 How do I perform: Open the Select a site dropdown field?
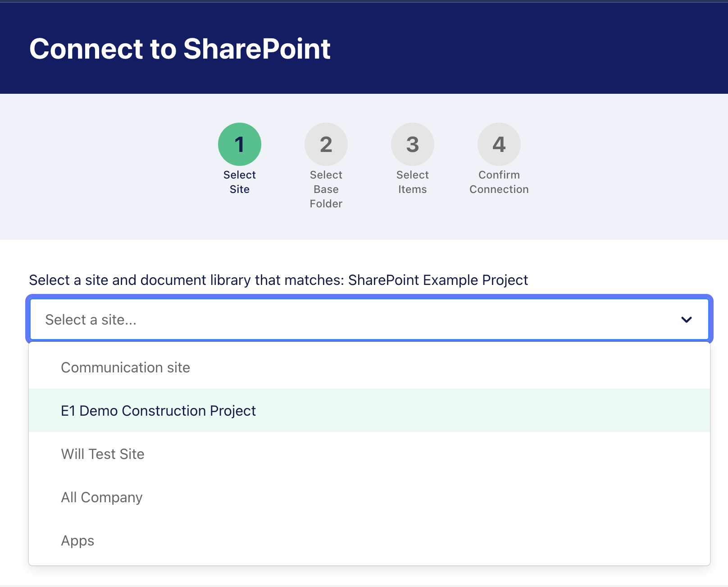(x=369, y=319)
